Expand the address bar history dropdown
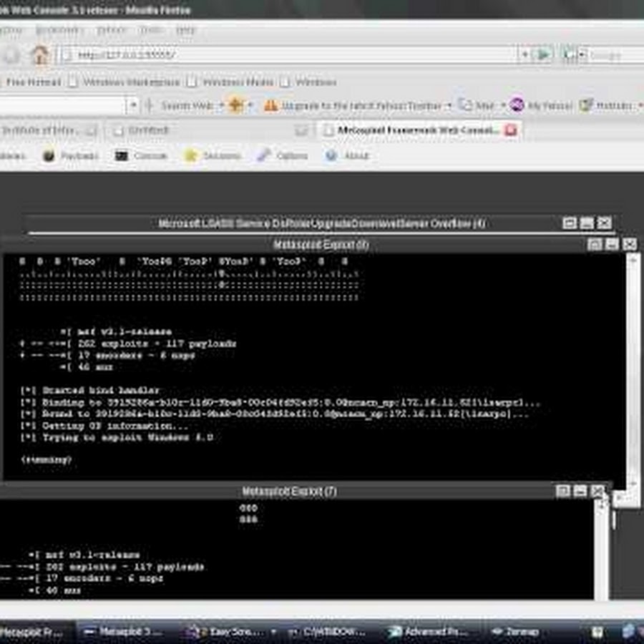The image size is (644, 644). [x=525, y=54]
